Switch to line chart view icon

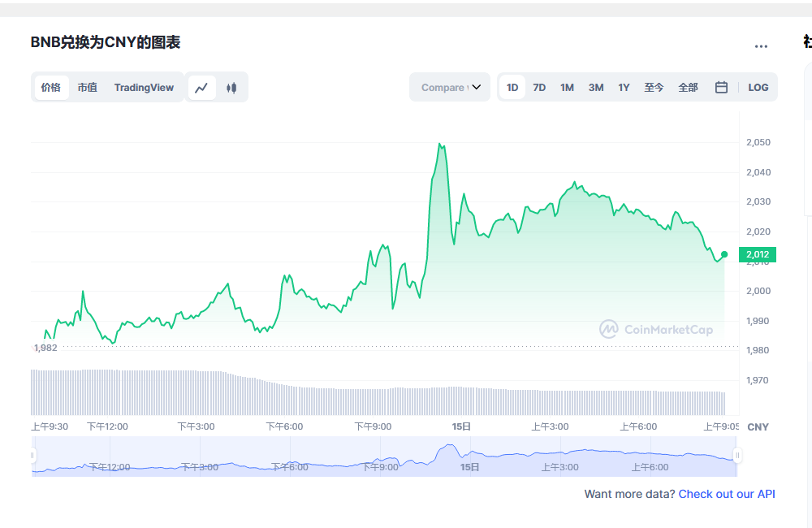coord(201,88)
